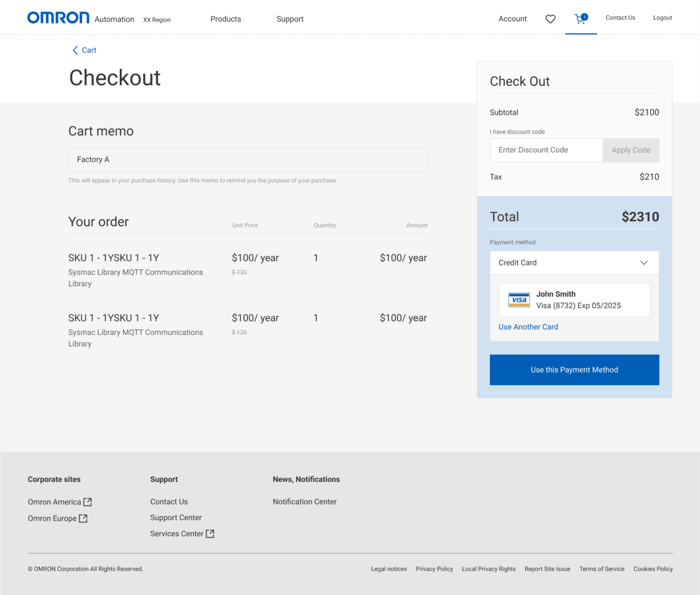
Task: Click the Cart memo text field
Action: (247, 160)
